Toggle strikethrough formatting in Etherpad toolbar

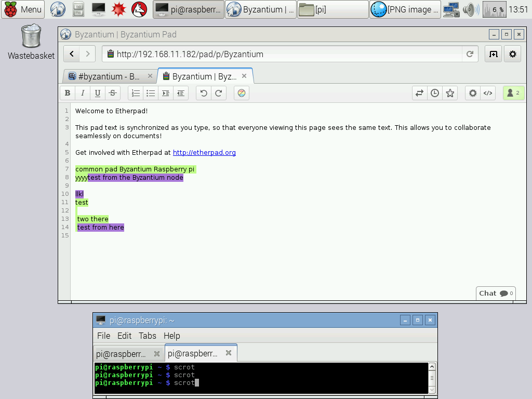(113, 93)
